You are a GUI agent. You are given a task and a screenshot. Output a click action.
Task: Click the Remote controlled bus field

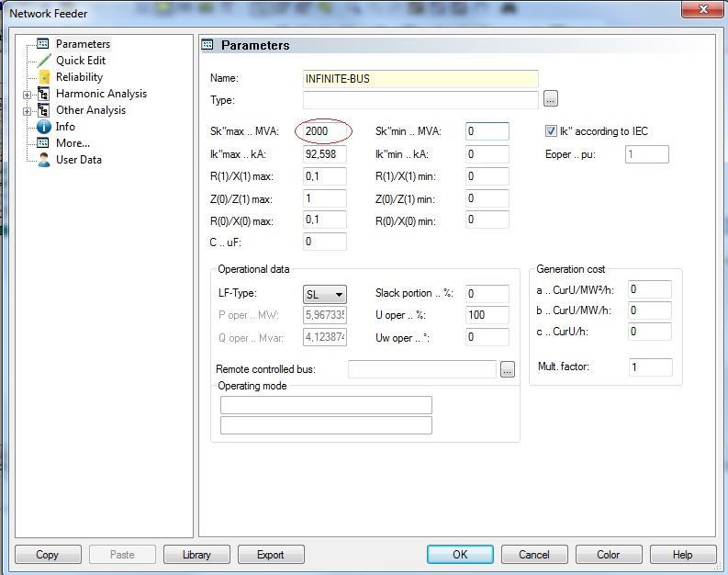[422, 370]
